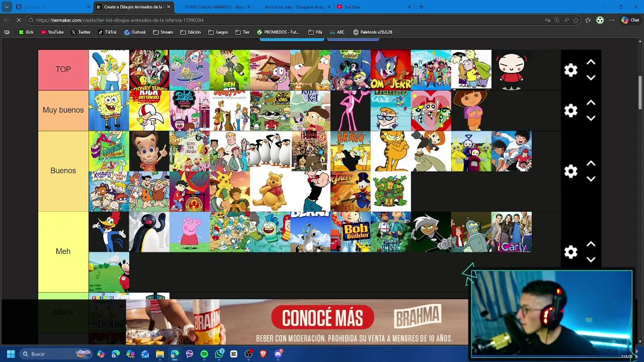Screen dimensions: 644x362
Task: Go back to previous page
Action: pyautogui.click(x=7, y=20)
